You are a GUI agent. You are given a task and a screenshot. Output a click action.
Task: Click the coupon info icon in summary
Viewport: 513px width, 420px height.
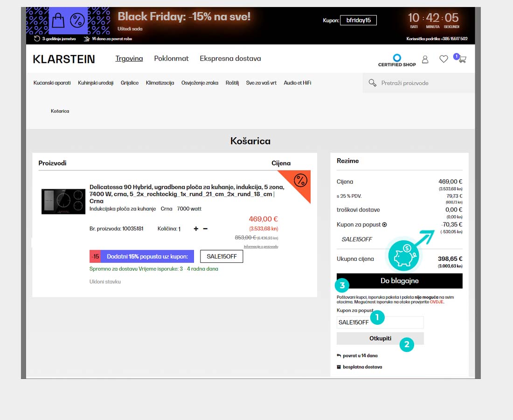[x=384, y=224]
